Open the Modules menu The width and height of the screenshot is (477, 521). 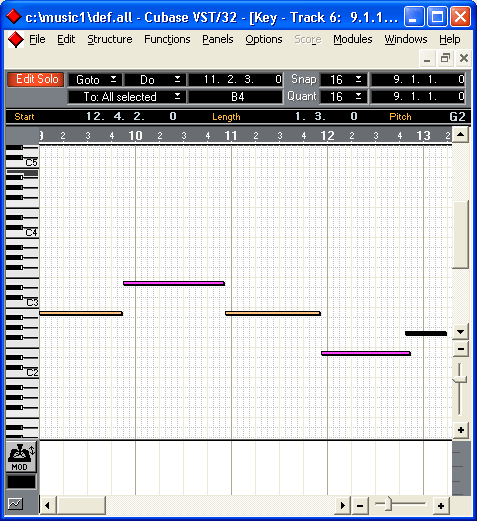click(x=353, y=39)
